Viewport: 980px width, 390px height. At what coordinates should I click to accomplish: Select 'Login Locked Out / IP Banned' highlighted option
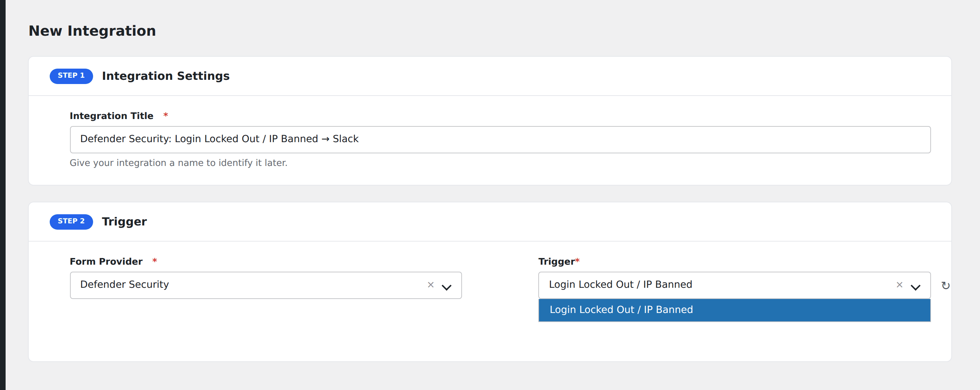pyautogui.click(x=734, y=310)
